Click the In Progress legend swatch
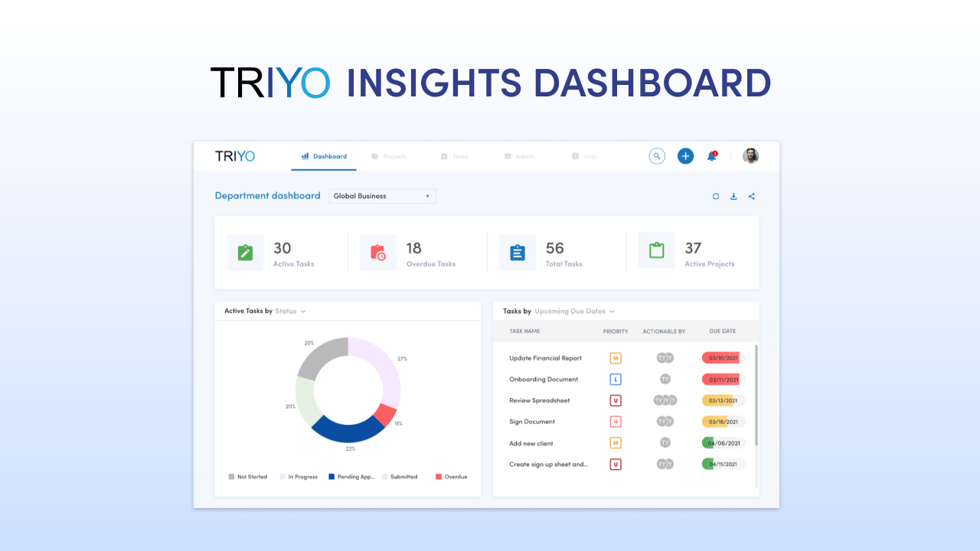The height and width of the screenshot is (551, 980). [283, 477]
